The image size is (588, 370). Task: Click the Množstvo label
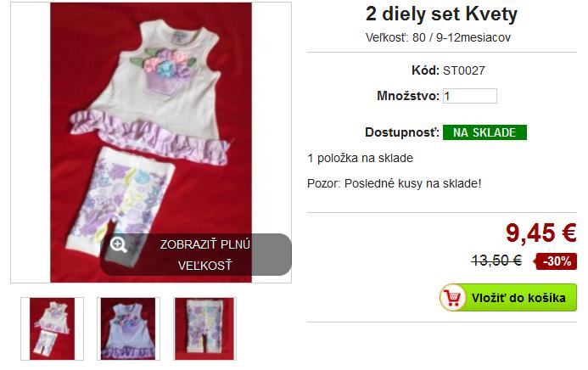(408, 96)
